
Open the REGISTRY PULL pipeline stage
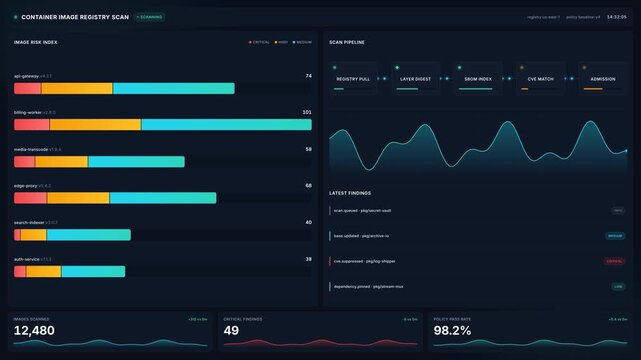[x=353, y=78]
